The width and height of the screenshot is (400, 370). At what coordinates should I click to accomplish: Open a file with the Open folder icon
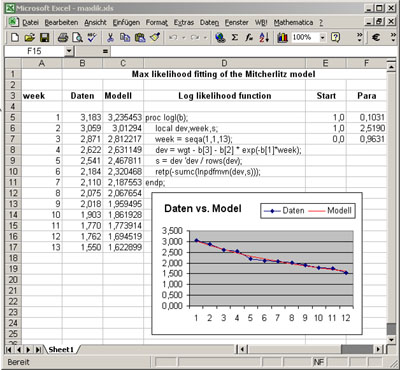30,37
